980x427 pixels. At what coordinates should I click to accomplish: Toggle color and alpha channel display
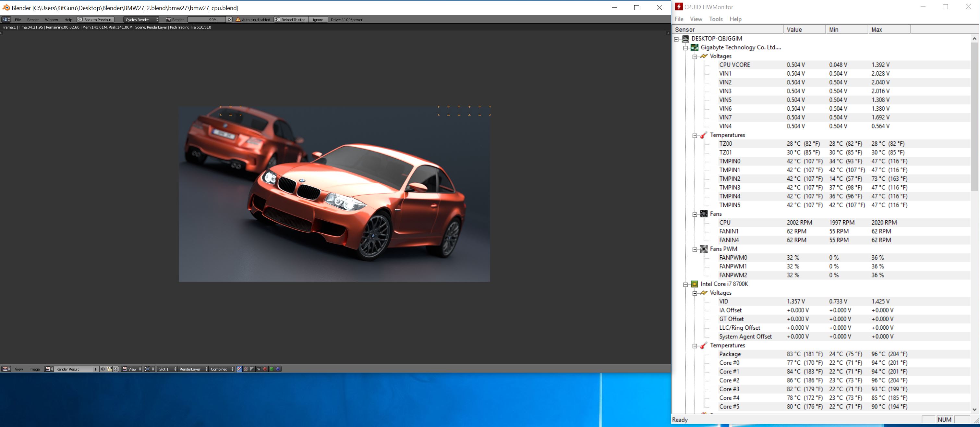239,369
